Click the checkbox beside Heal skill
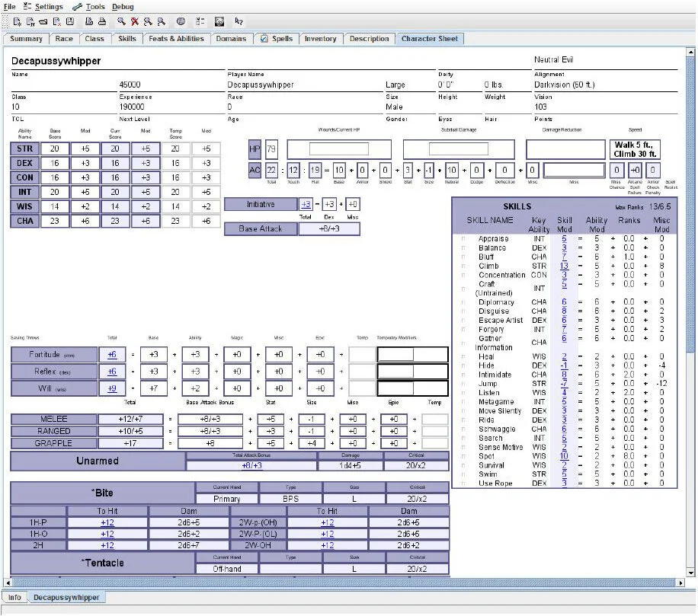The image size is (698, 616). click(x=463, y=356)
